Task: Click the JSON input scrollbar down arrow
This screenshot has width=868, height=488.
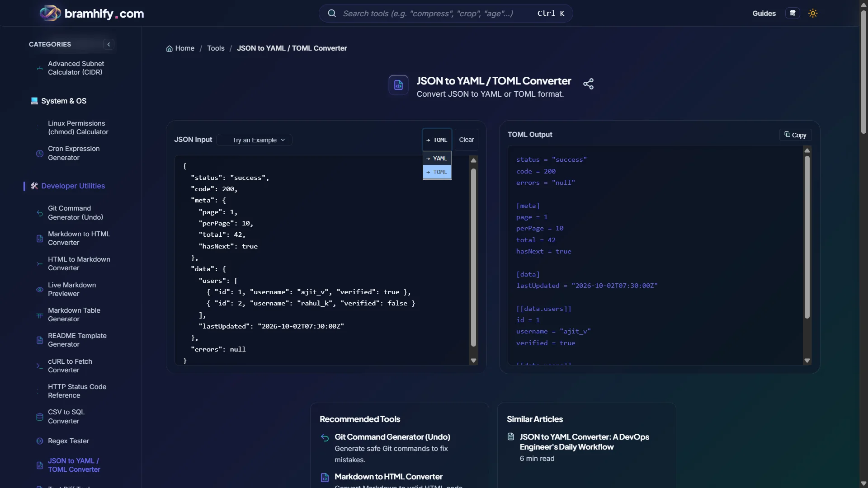Action: [x=473, y=361]
